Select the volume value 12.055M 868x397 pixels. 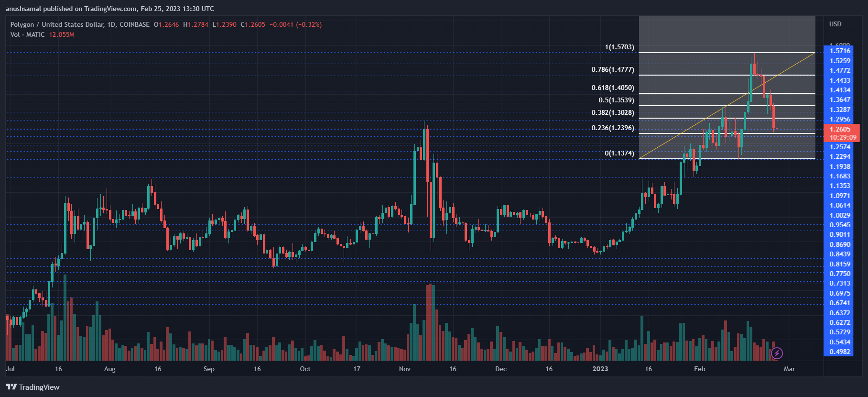pos(62,34)
